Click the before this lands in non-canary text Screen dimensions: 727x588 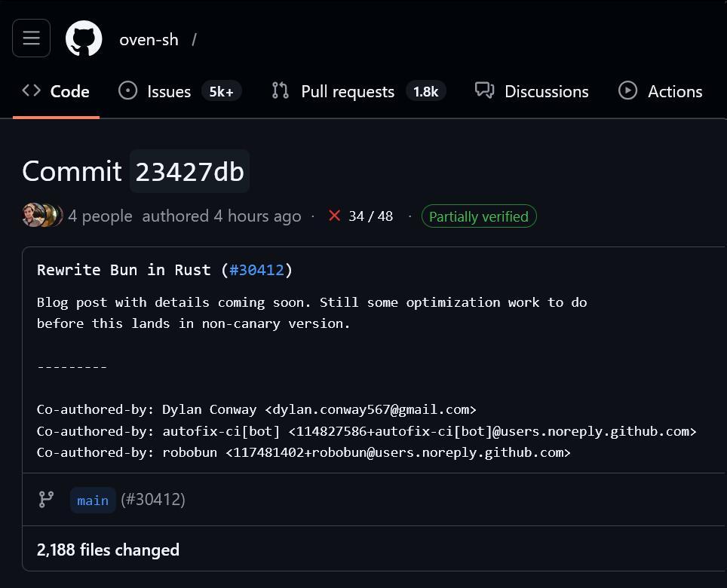coord(193,323)
